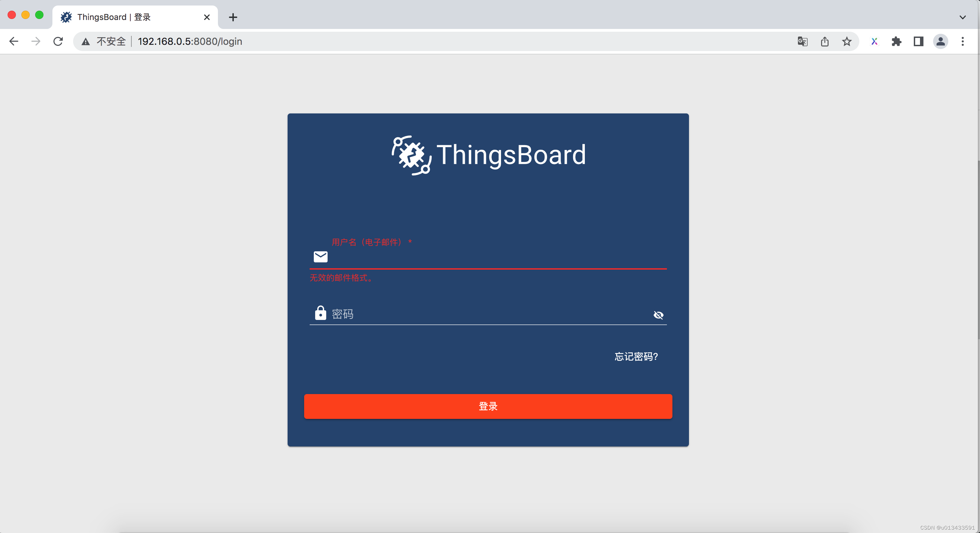Click the envelope icon beside username field
This screenshot has height=533, width=980.
[320, 257]
